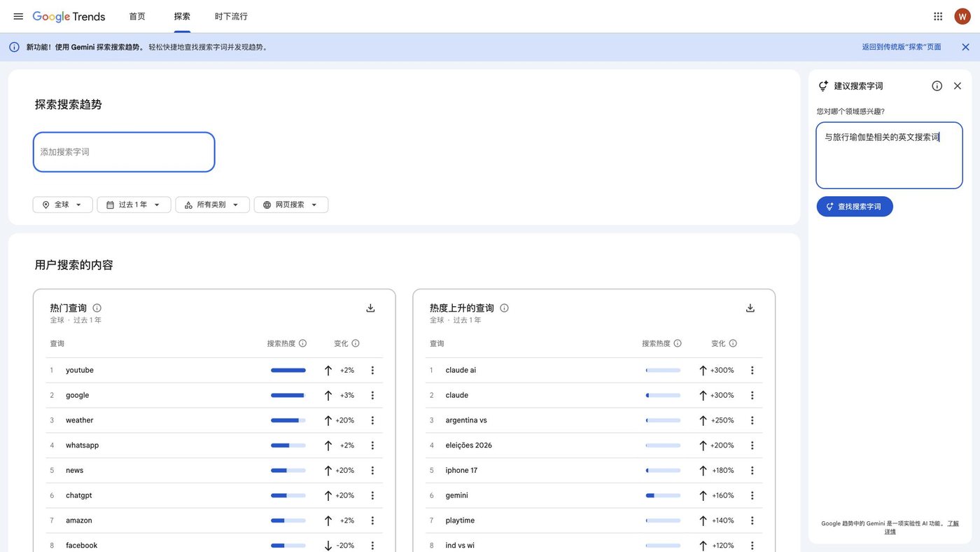The width and height of the screenshot is (980, 552).
Task: Click info icon beside 热度上升的查询 title
Action: [x=504, y=308]
